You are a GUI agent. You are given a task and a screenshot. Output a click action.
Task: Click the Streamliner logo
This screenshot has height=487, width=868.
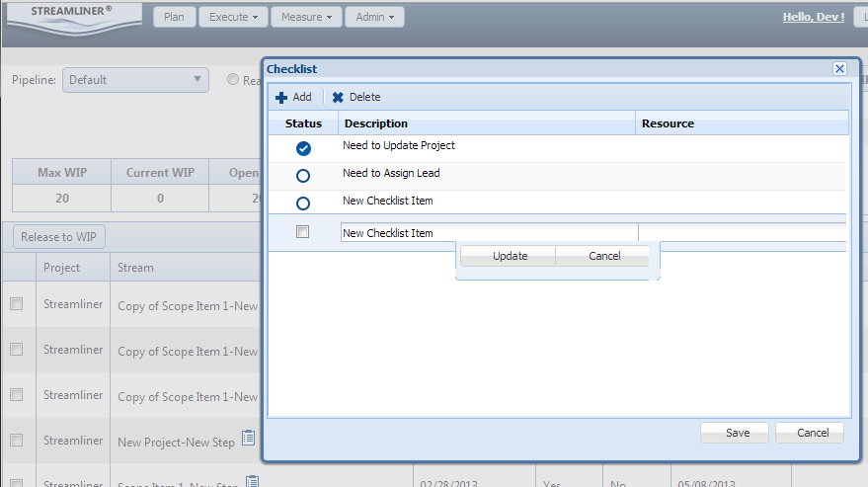coord(74,20)
